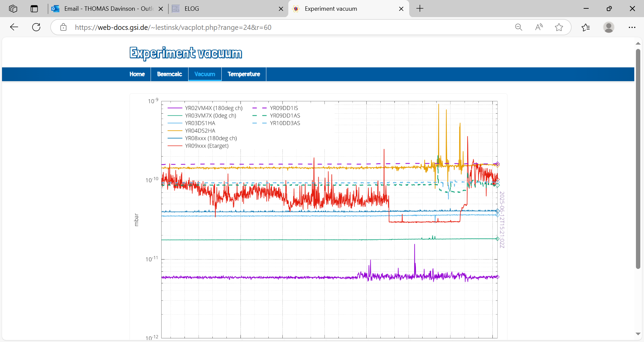This screenshot has width=644, height=342.
Task: Activate the Read aloud icon
Action: 539,27
